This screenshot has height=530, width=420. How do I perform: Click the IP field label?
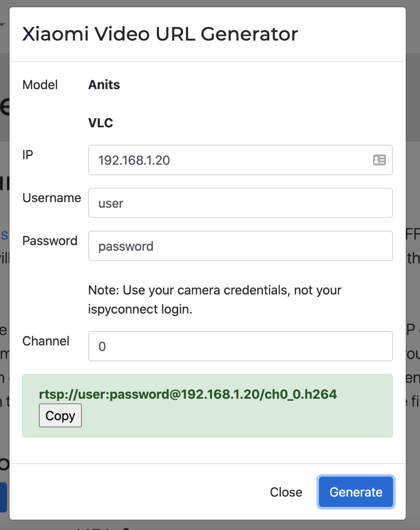coord(28,154)
